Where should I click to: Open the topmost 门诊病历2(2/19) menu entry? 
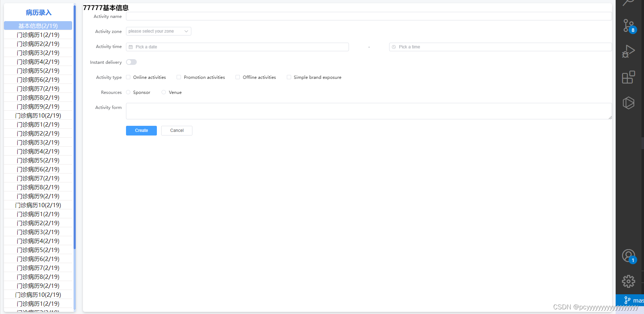click(x=38, y=44)
